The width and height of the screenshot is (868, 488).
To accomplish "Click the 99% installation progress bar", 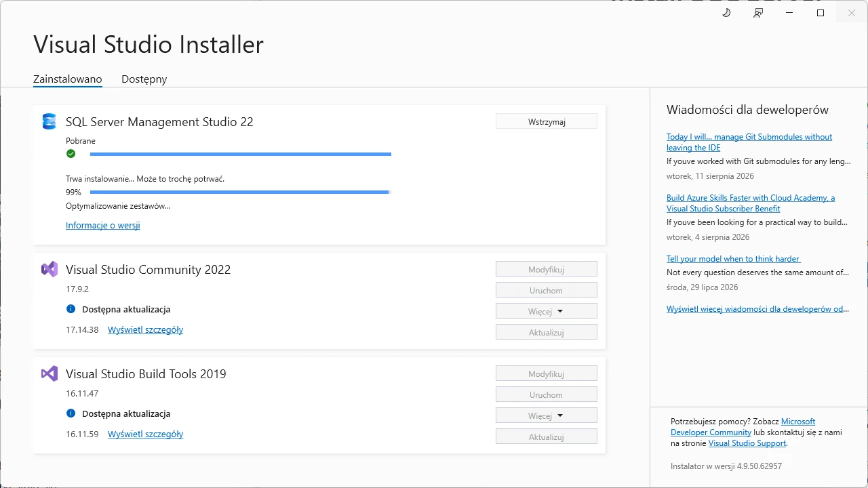I will tap(241, 192).
